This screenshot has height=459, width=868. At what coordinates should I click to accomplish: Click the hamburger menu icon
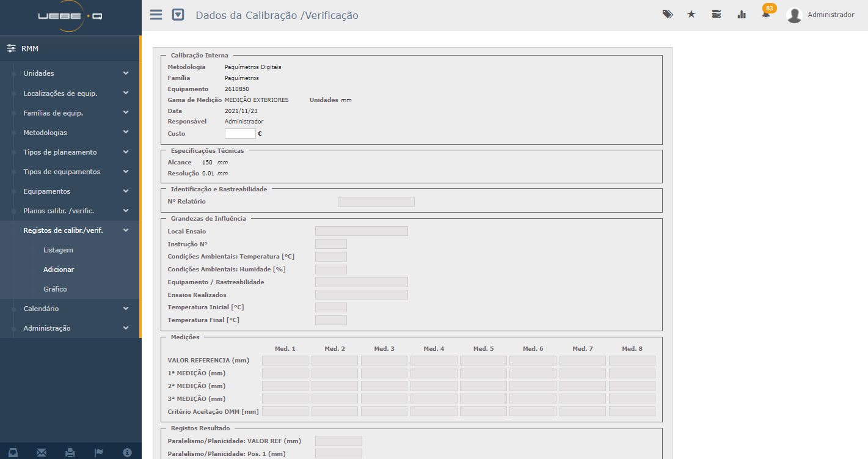point(156,15)
